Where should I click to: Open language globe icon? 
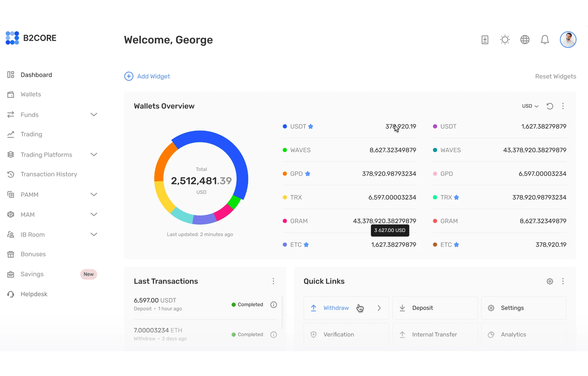(525, 40)
